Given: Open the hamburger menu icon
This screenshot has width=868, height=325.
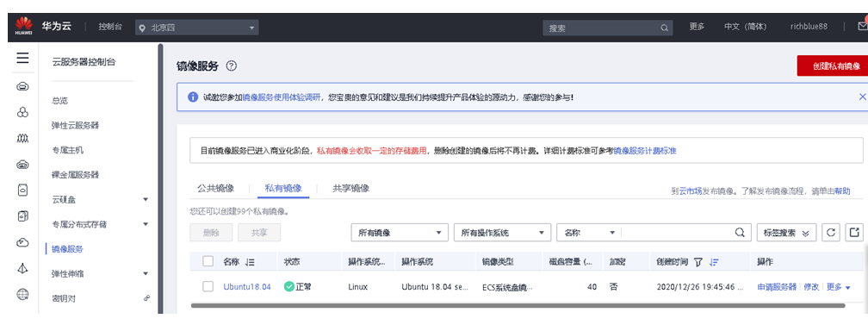Looking at the screenshot, I should point(22,59).
